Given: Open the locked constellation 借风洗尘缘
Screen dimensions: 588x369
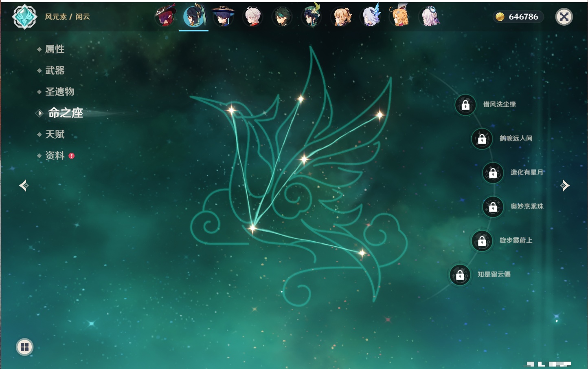Looking at the screenshot, I should click(x=465, y=105).
